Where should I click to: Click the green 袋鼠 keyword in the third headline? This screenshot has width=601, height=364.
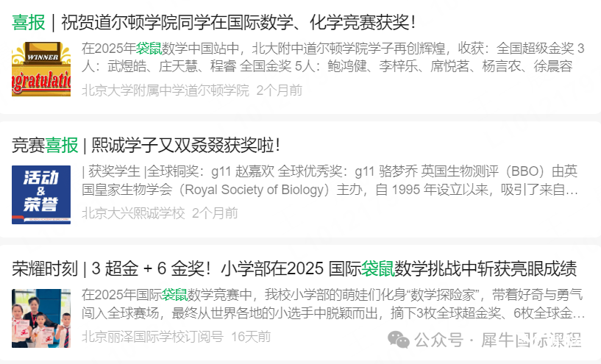coord(378,268)
